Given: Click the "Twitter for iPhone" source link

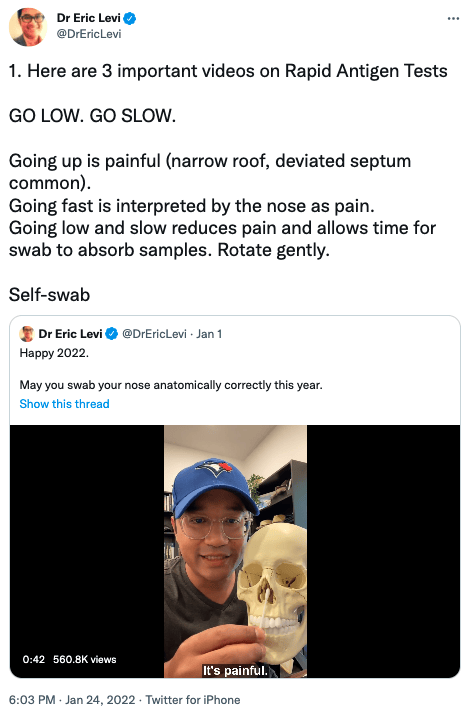Looking at the screenshot, I should point(193,700).
